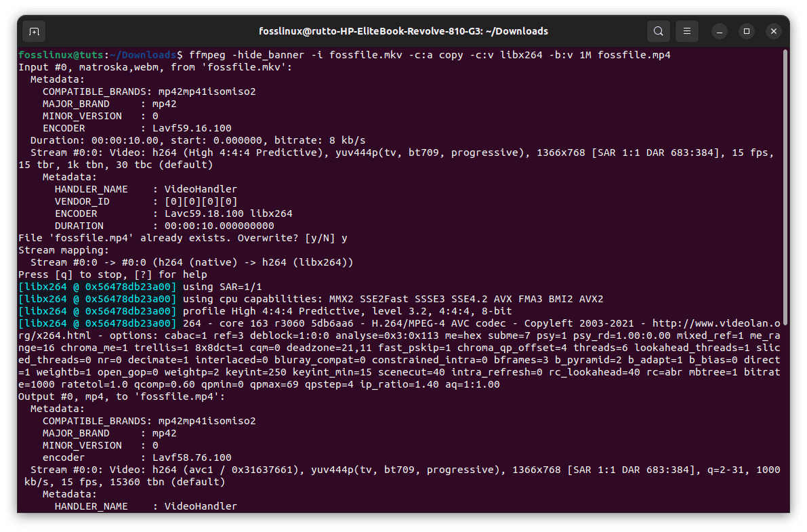Open a new terminal tab
The width and height of the screenshot is (807, 532).
pyautogui.click(x=34, y=31)
